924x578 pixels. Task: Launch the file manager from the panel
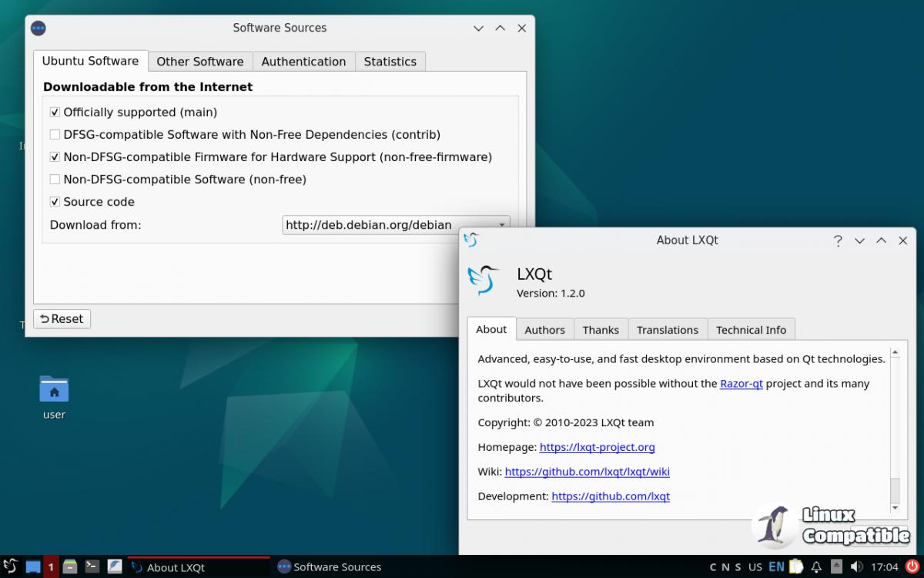tap(70, 566)
